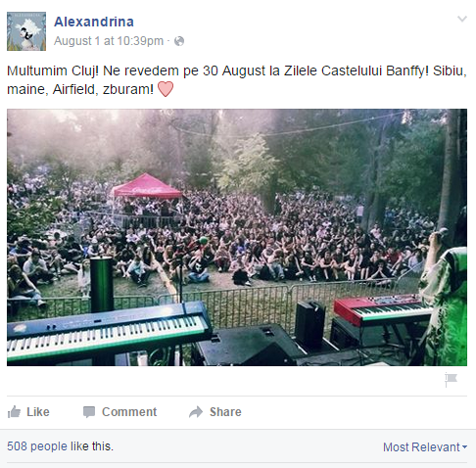Image resolution: width=476 pixels, height=468 pixels.
Task: Click the heart emoji in the post
Action: point(166,89)
